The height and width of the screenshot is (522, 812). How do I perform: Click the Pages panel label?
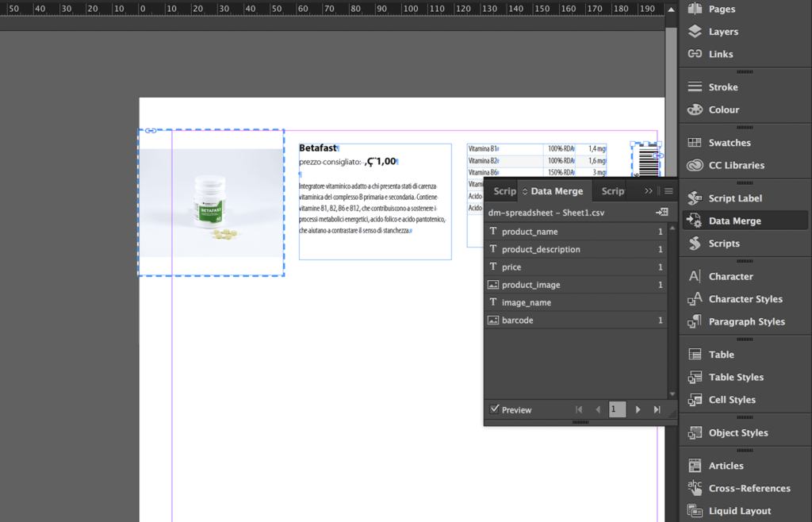pos(722,9)
